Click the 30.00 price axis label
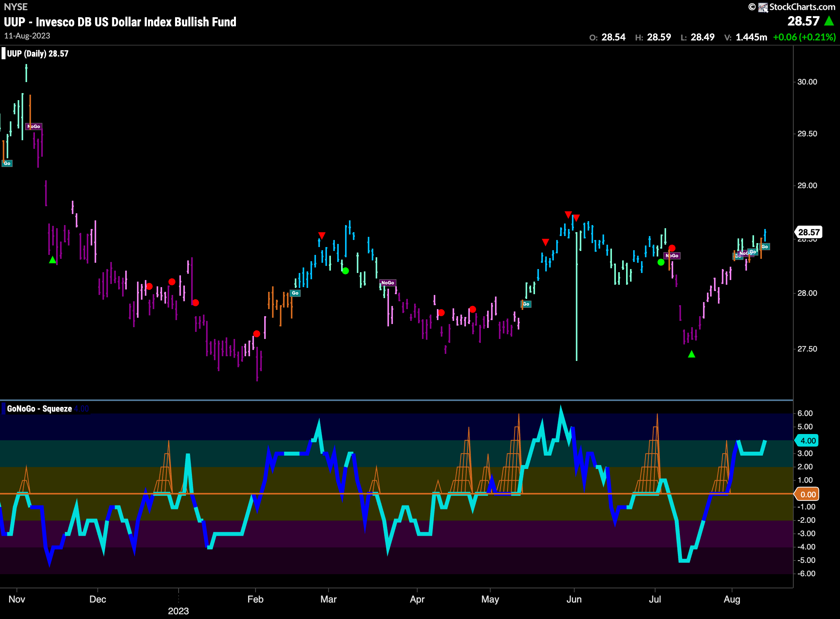The image size is (840, 619). [807, 82]
